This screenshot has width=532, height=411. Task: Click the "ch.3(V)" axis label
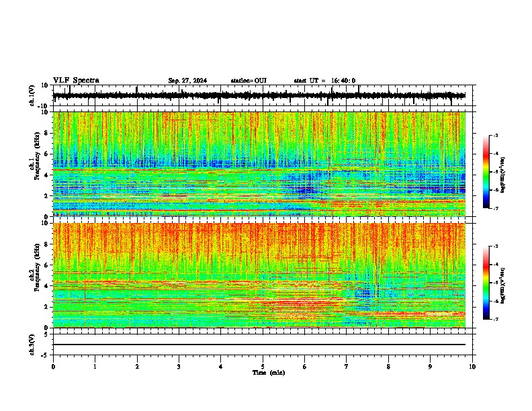tap(32, 345)
